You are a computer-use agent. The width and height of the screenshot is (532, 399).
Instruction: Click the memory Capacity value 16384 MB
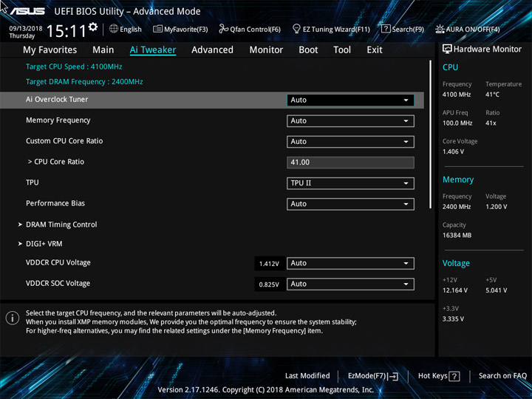457,235
